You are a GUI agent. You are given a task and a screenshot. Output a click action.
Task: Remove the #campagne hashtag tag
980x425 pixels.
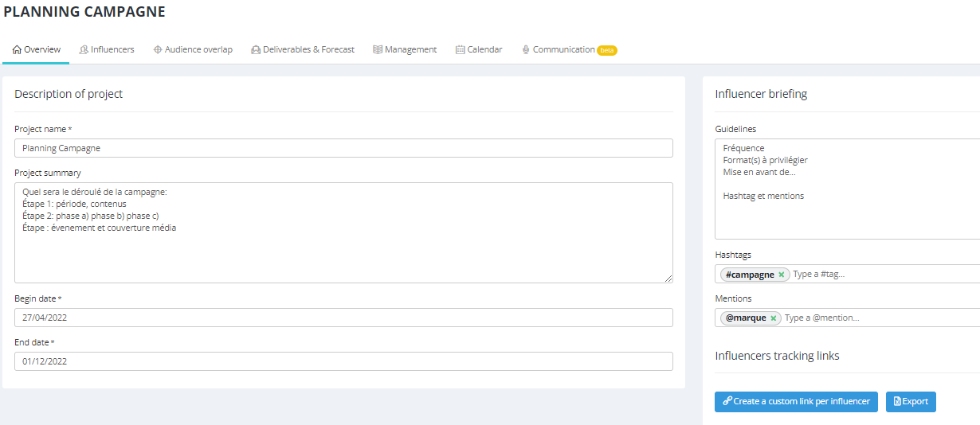tap(782, 275)
